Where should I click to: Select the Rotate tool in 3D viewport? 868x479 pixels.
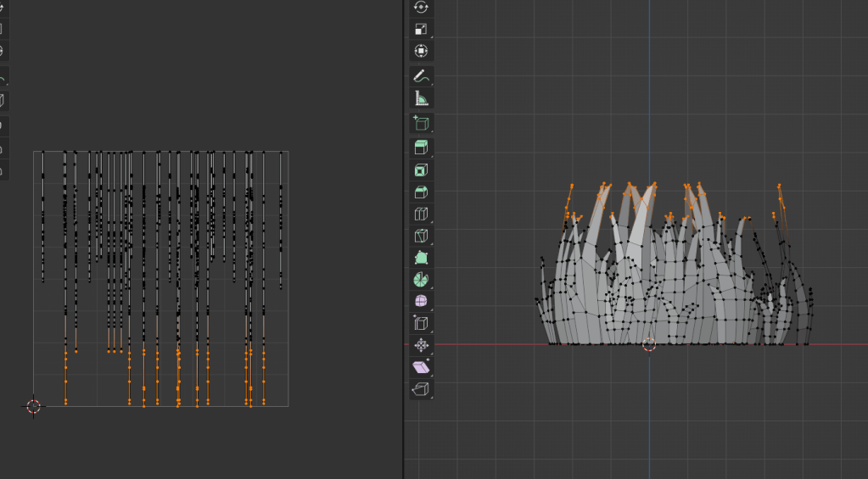pos(421,7)
